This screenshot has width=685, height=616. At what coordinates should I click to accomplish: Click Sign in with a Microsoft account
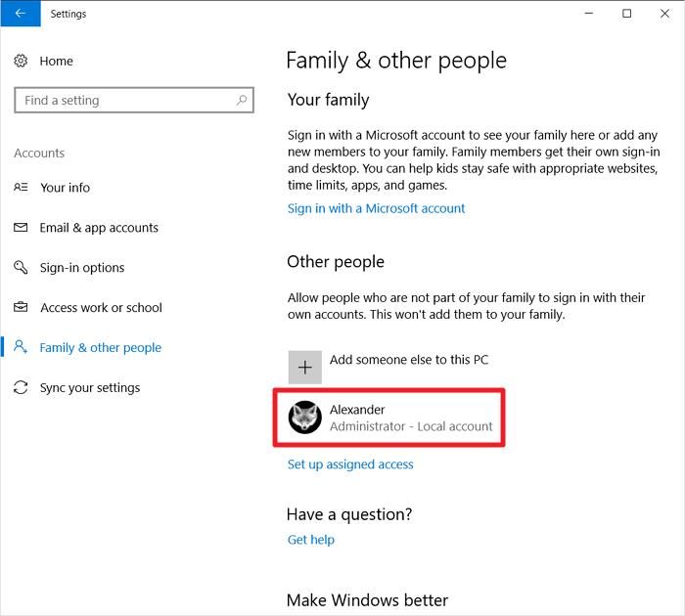[x=376, y=208]
